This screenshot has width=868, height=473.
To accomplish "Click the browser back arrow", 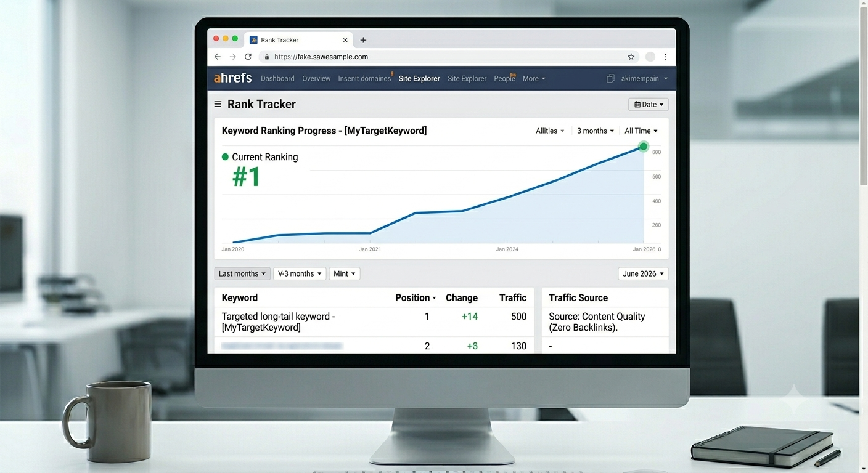I will (217, 57).
